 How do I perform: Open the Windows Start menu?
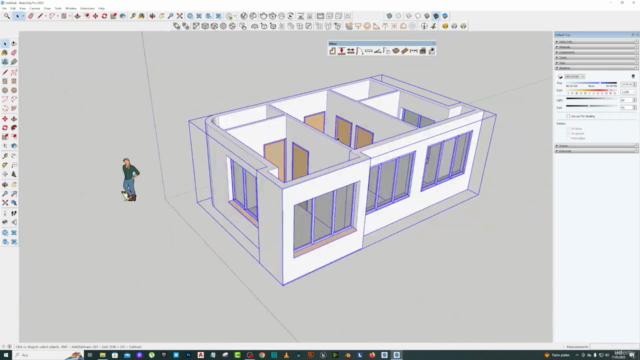point(6,355)
